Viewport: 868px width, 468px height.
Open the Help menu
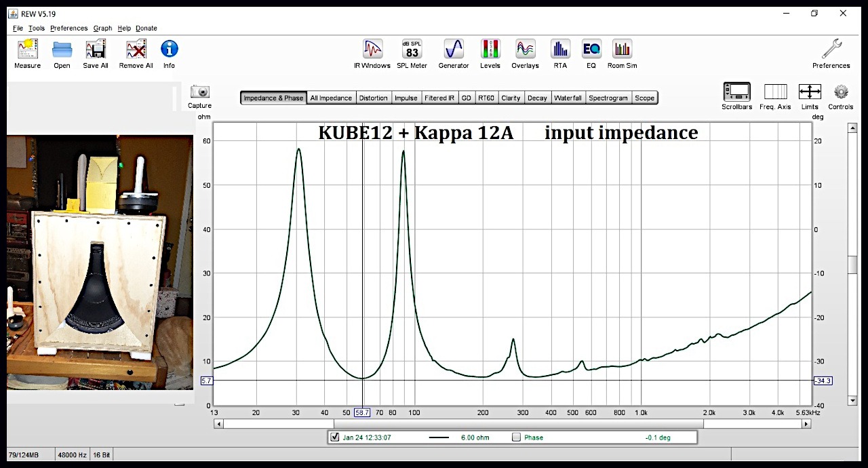124,28
